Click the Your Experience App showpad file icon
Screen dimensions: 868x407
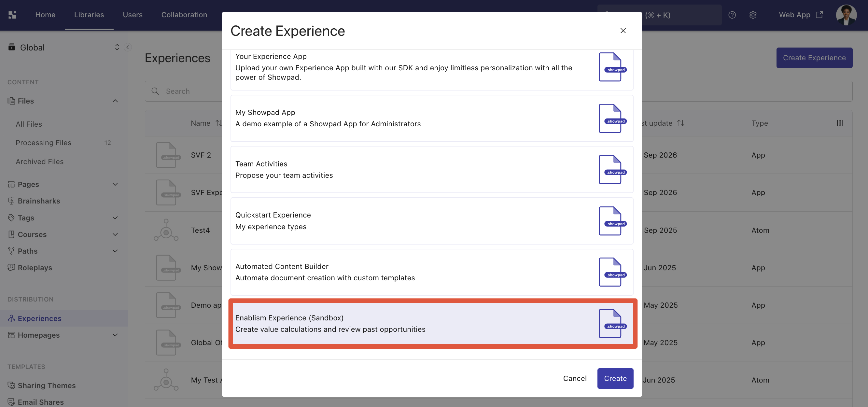612,67
